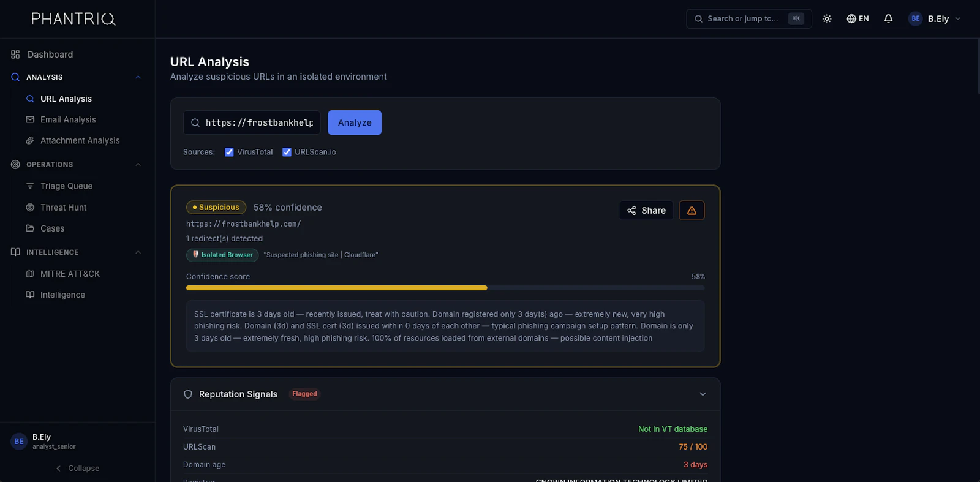
Task: Collapse the OPERATIONS section chevron
Action: [138, 165]
